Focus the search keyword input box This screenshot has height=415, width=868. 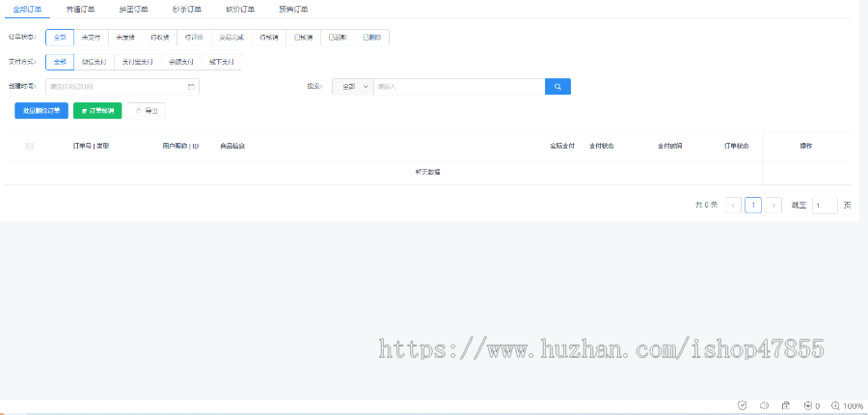click(x=459, y=87)
